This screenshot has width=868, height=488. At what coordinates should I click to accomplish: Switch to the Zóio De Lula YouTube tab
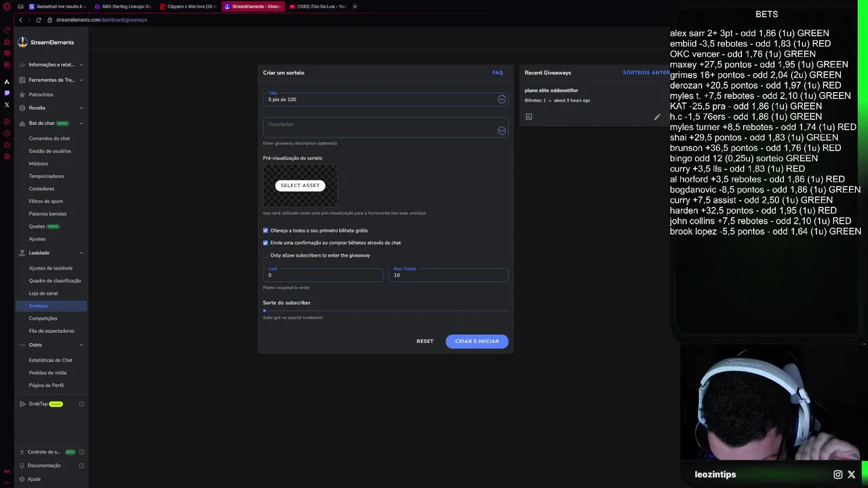(x=317, y=7)
